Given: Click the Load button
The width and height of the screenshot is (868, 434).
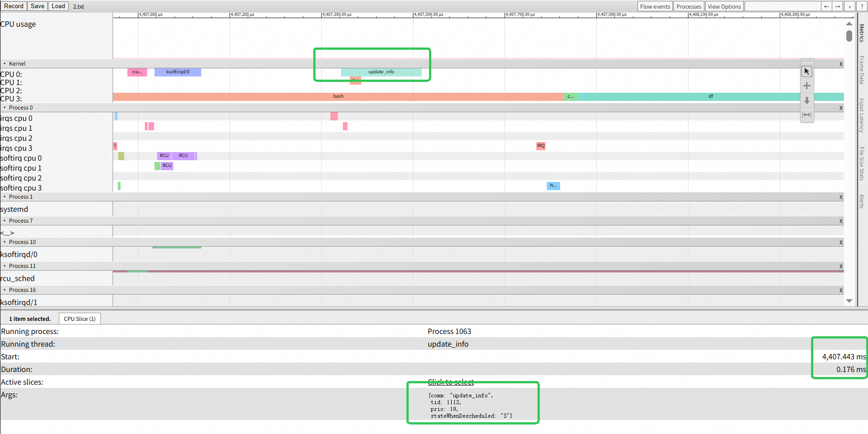Looking at the screenshot, I should (x=58, y=6).
